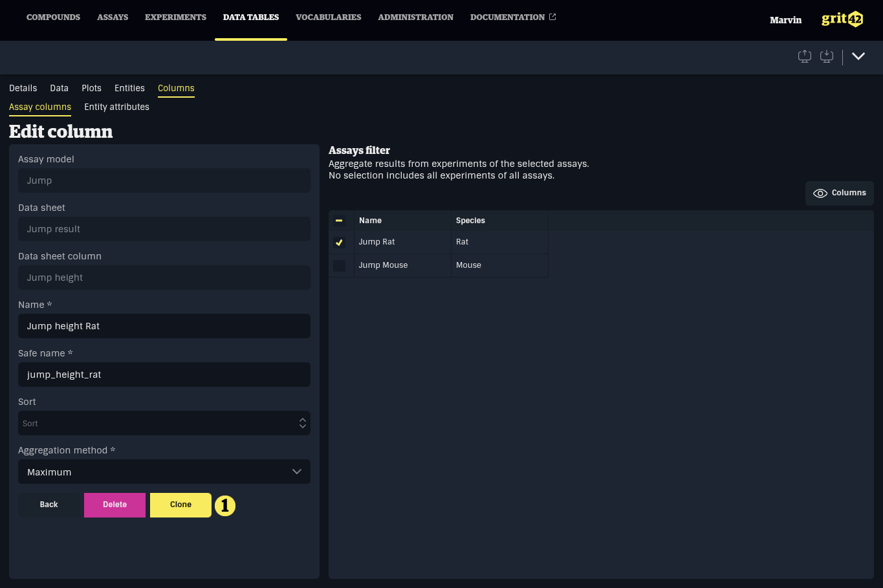Click the Name input field
883x588 pixels.
point(164,326)
